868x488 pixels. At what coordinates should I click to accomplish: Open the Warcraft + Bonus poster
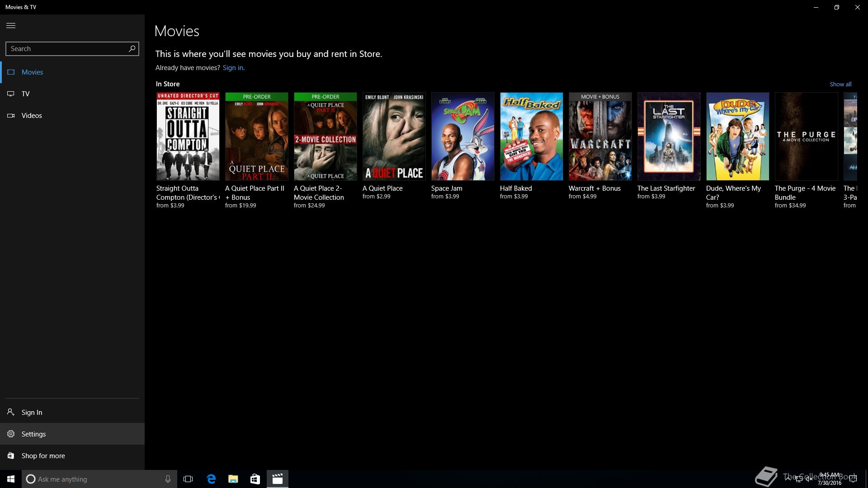[x=600, y=136]
